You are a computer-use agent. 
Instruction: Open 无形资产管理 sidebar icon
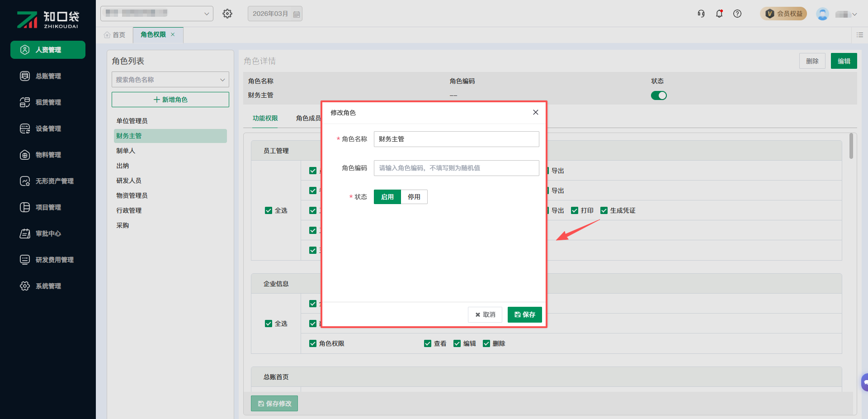[25, 181]
